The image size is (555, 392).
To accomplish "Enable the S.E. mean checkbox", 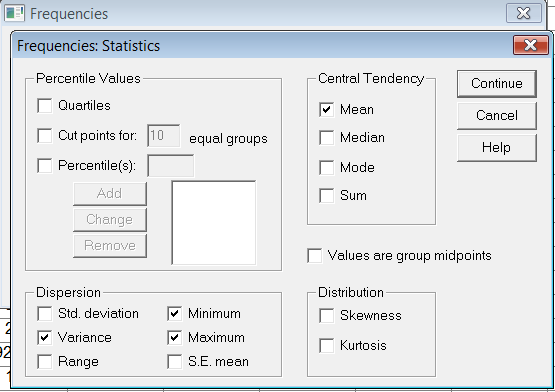I will click(175, 362).
